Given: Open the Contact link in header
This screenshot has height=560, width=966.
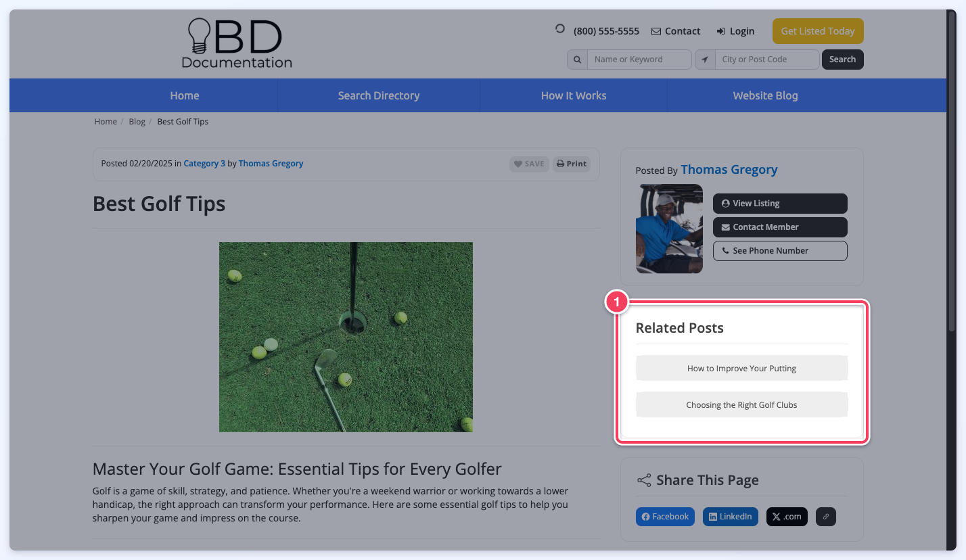Looking at the screenshot, I should (676, 31).
